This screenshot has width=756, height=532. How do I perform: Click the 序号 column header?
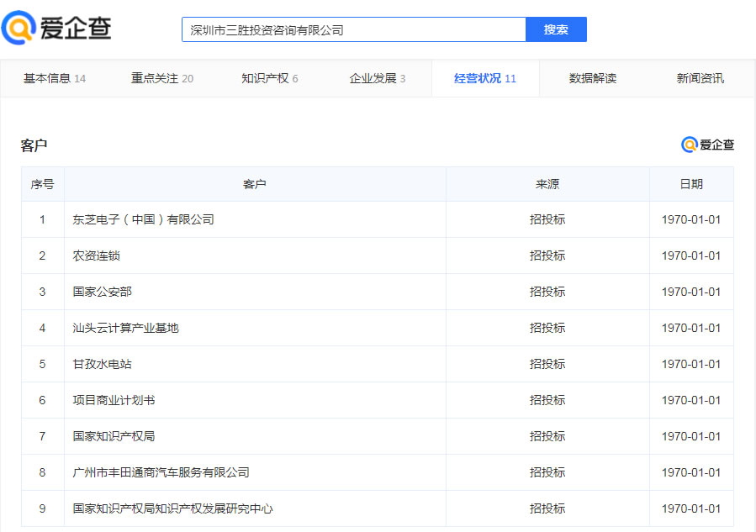(x=42, y=184)
